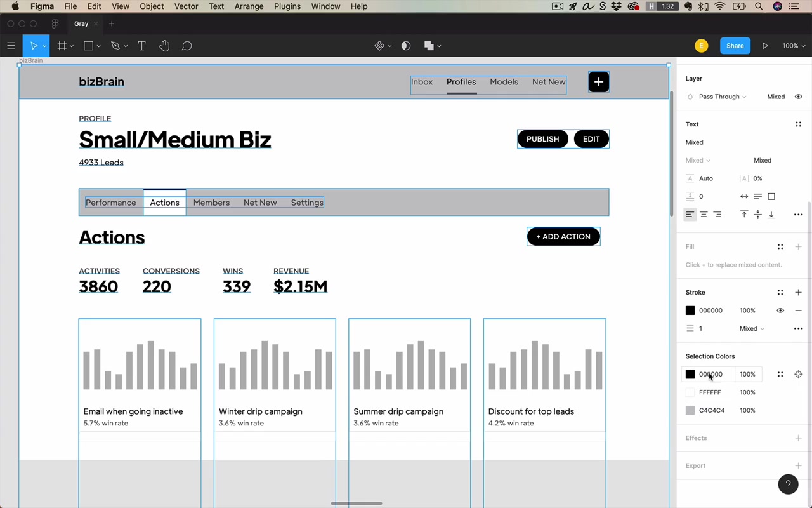Click the Boolean union icon

point(429,46)
